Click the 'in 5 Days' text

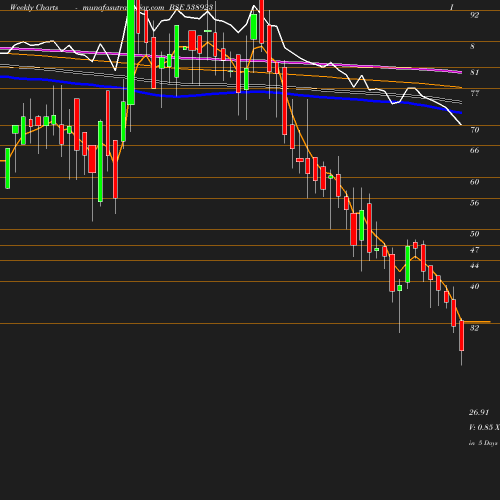click(483, 443)
